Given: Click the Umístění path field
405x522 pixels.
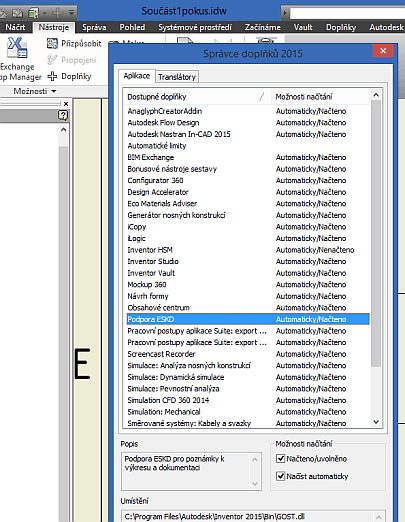Looking at the screenshot, I should 248,516.
